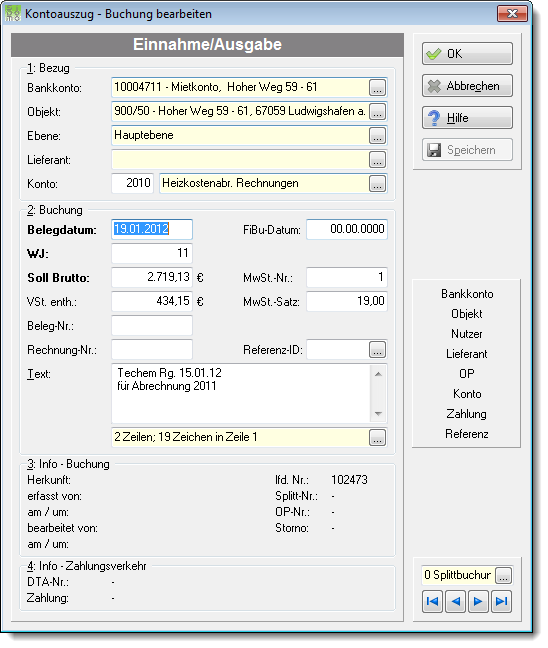Go to next booking record arrow
Viewport: 548px width, 648px height.
tap(478, 601)
